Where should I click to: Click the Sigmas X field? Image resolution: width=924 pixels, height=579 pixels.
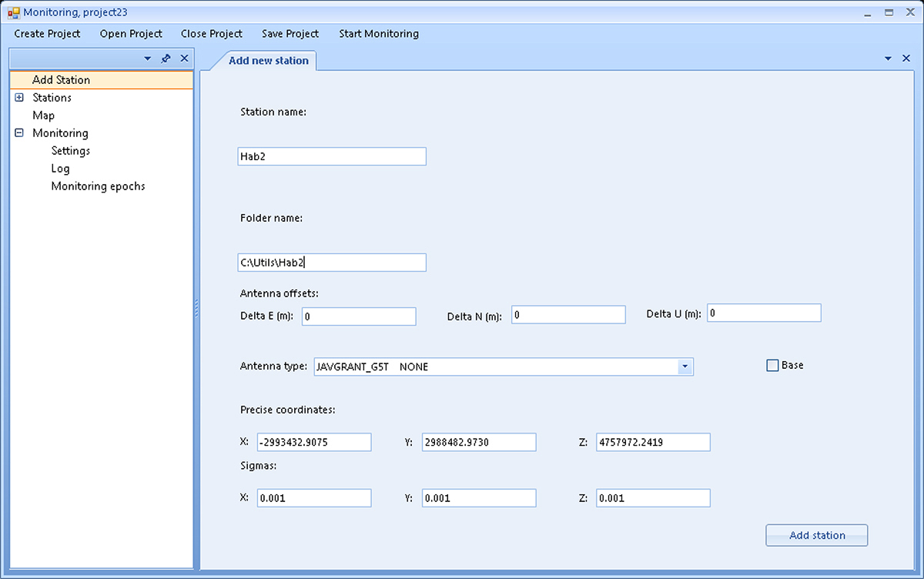point(314,498)
